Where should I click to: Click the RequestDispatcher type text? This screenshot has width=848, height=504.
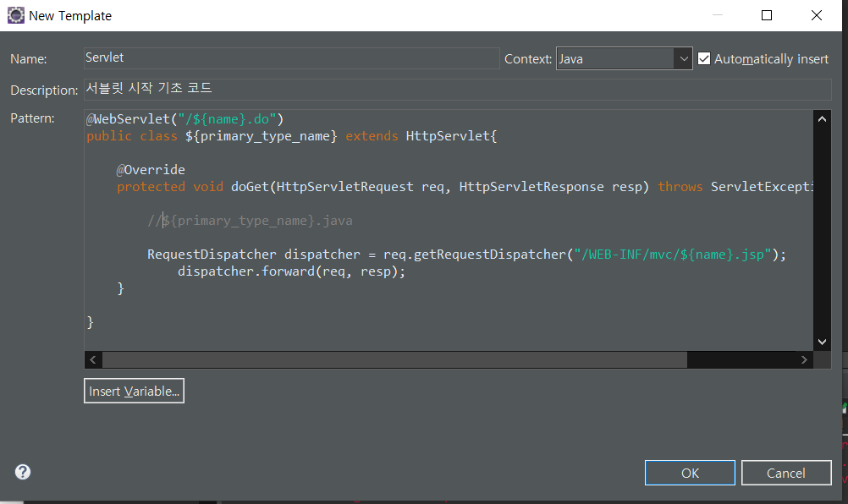212,255
